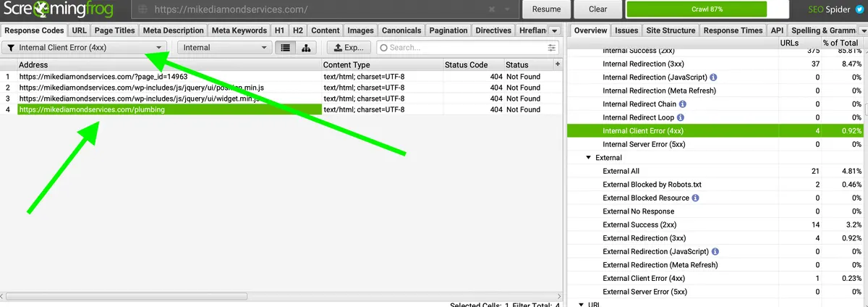
Task: Info icon beside External Redirection (JavaScript)
Action: point(715,251)
